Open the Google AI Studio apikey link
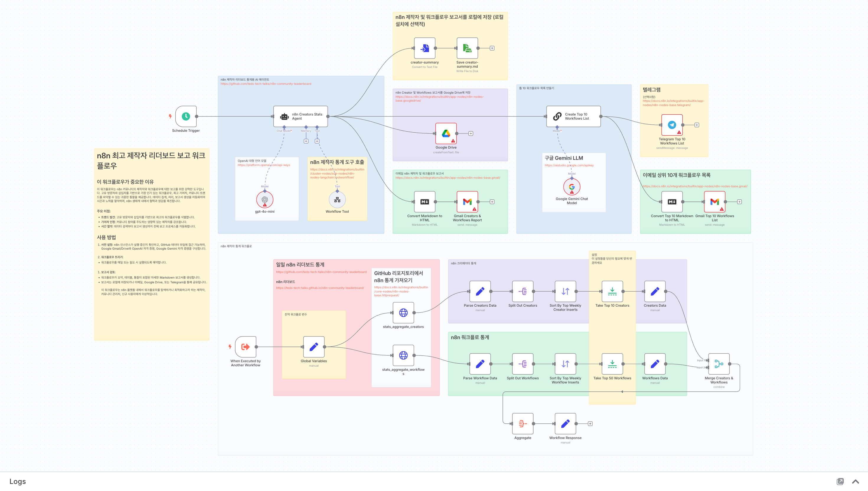 pos(569,165)
